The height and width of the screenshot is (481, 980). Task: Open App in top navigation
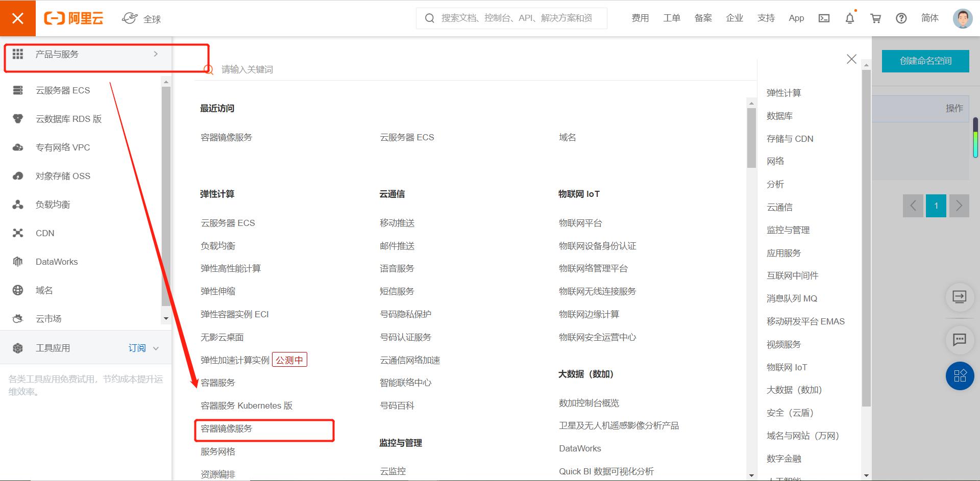tap(796, 18)
